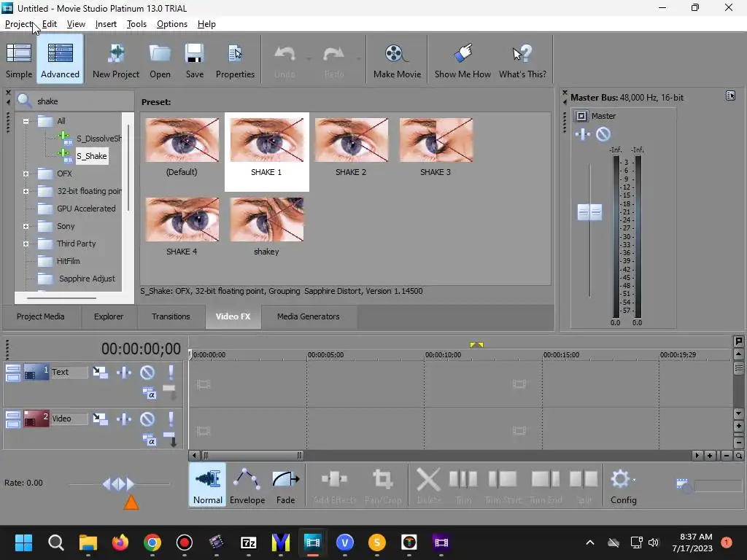Open Firefox from taskbar
The width and height of the screenshot is (747, 560).
tap(120, 542)
